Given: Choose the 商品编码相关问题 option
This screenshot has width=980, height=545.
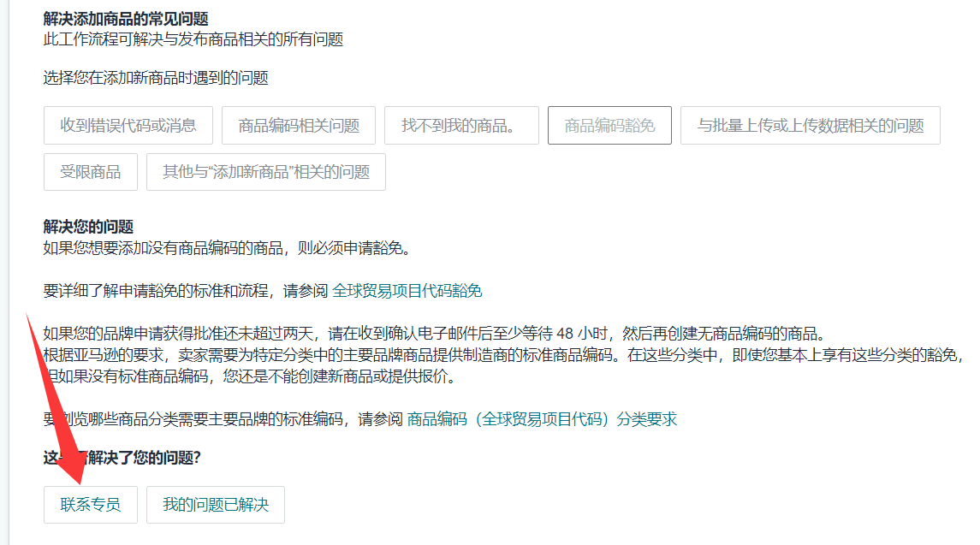Looking at the screenshot, I should 299,126.
